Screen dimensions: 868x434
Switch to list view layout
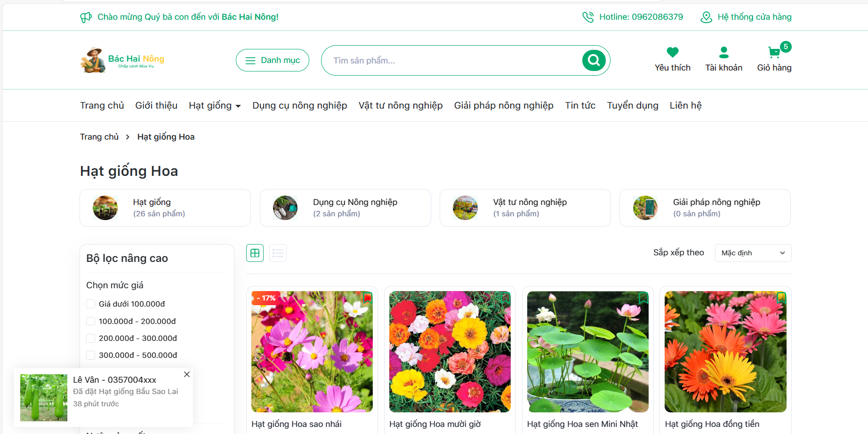pos(278,253)
